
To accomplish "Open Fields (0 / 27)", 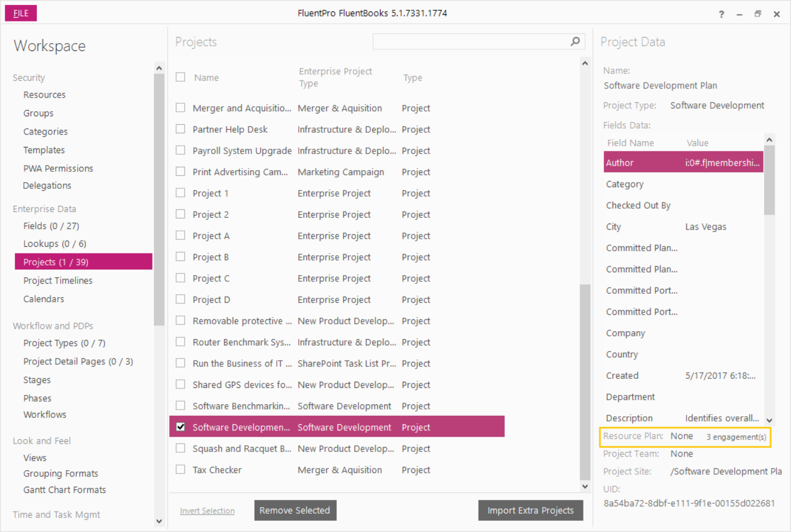I will [x=51, y=226].
